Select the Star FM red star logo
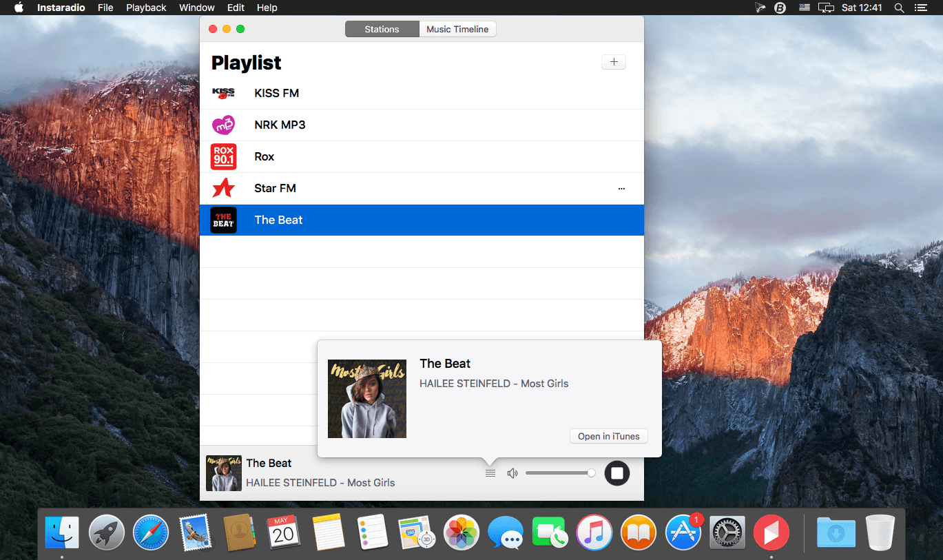The image size is (943, 560). click(x=223, y=188)
